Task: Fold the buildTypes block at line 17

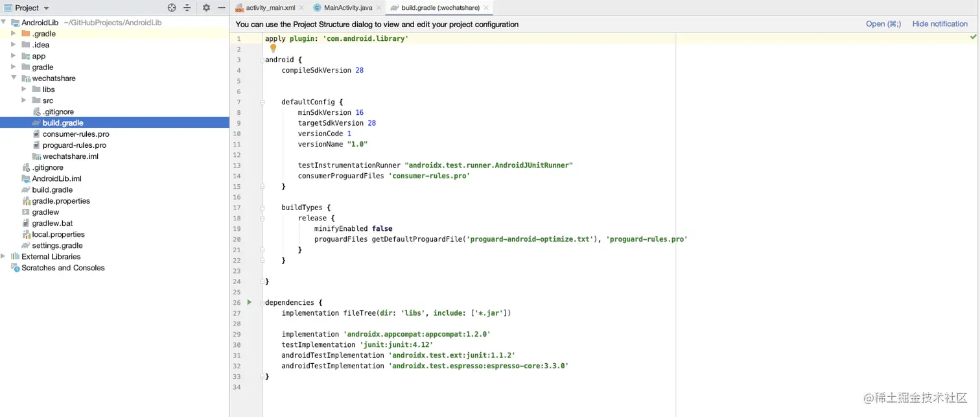Action: (x=262, y=208)
